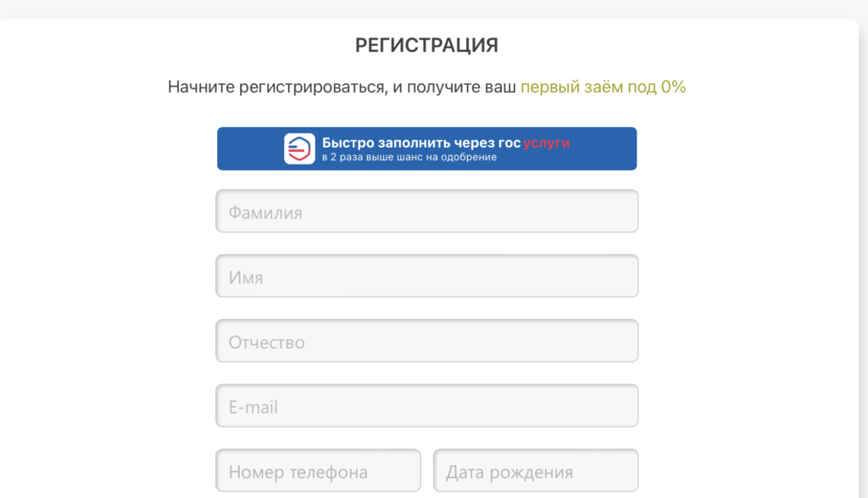Focus the Дата рождения field

[x=536, y=471]
